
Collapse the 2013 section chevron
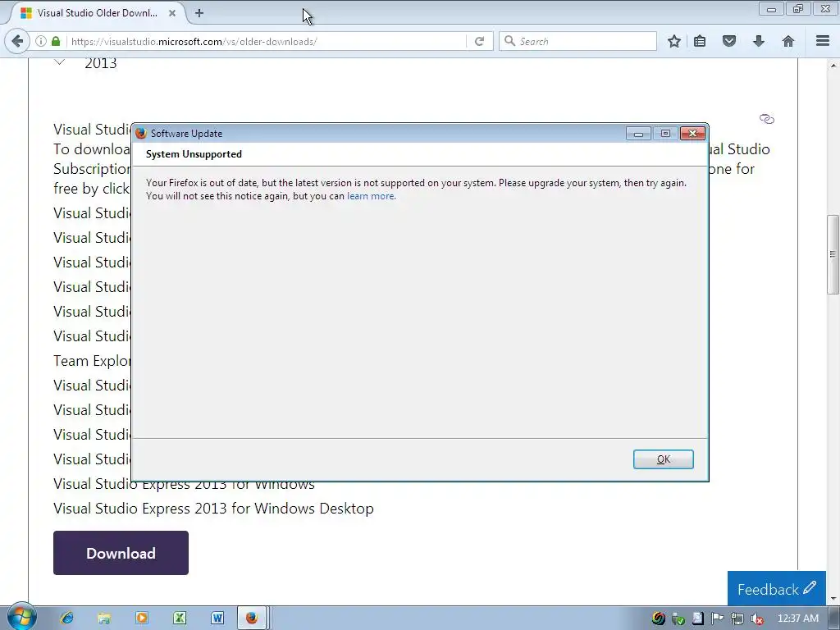59,62
